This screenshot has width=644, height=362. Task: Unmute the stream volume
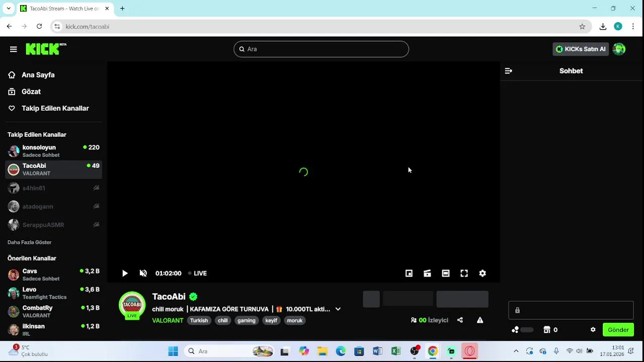pyautogui.click(x=143, y=274)
